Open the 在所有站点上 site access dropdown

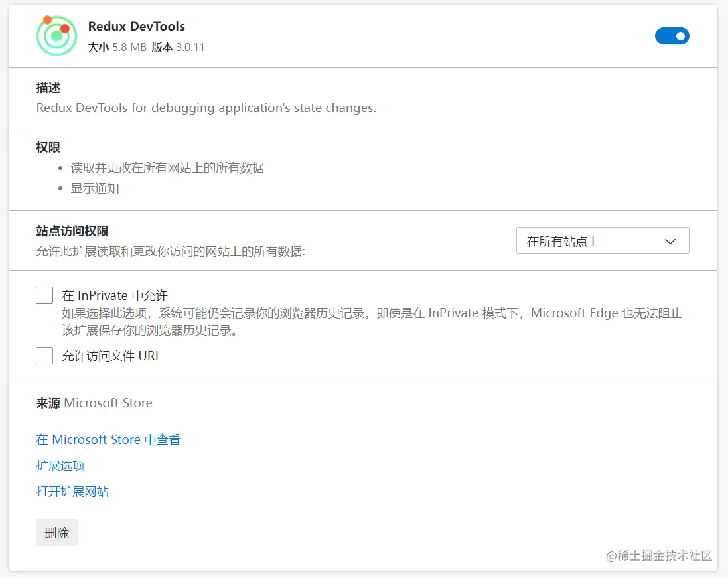click(x=603, y=241)
